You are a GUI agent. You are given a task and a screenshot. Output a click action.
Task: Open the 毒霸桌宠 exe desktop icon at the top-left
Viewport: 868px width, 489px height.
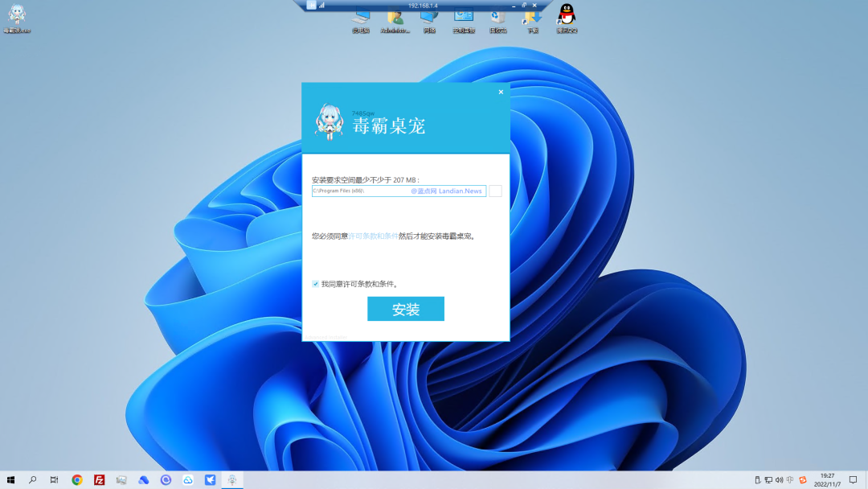17,18
